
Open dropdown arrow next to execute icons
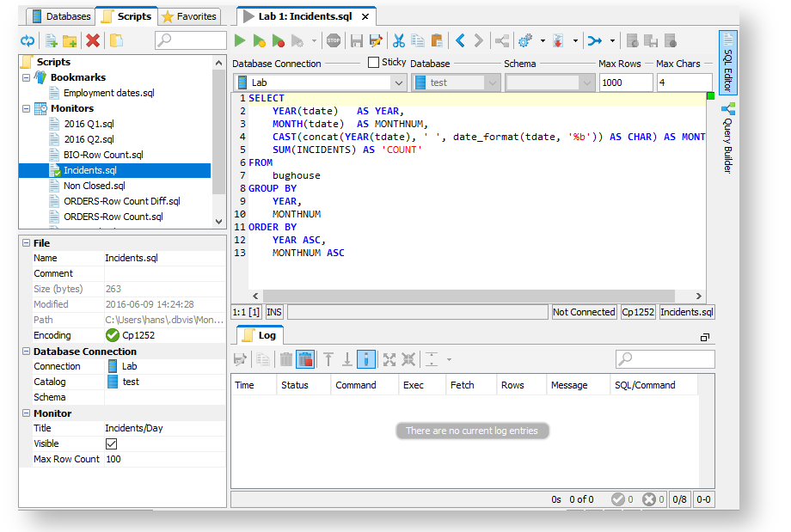click(314, 41)
